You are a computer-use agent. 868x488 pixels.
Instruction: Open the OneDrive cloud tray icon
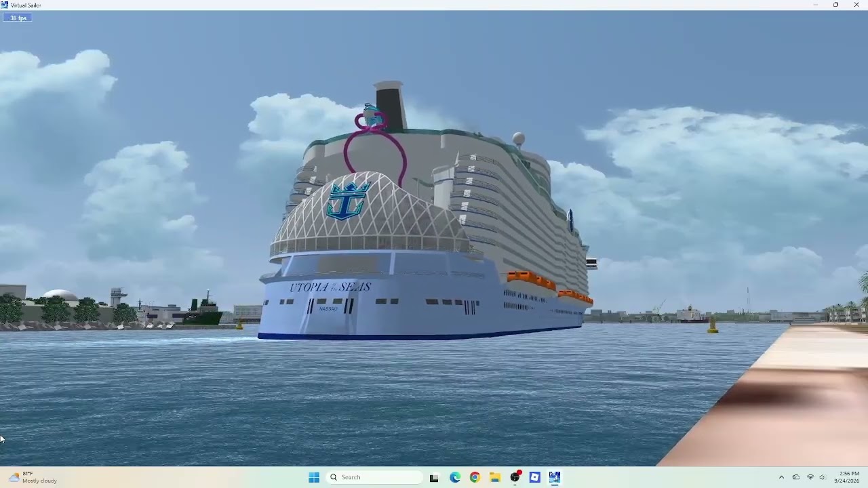(796, 477)
